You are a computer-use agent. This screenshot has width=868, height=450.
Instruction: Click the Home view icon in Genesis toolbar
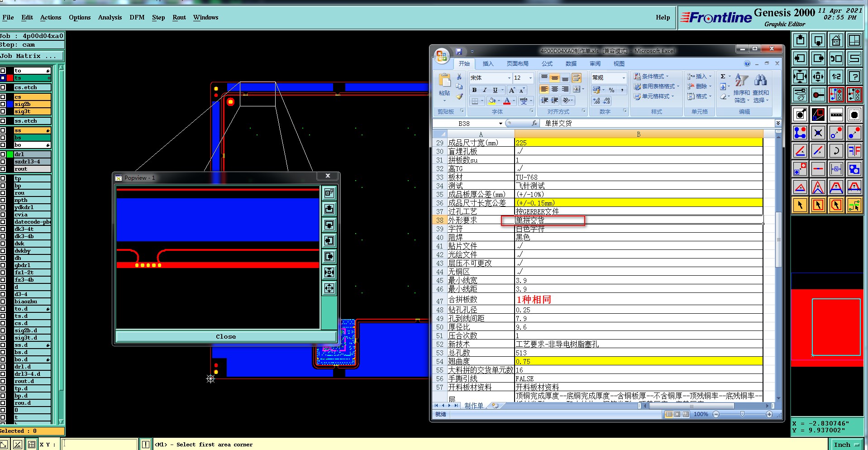tap(836, 41)
